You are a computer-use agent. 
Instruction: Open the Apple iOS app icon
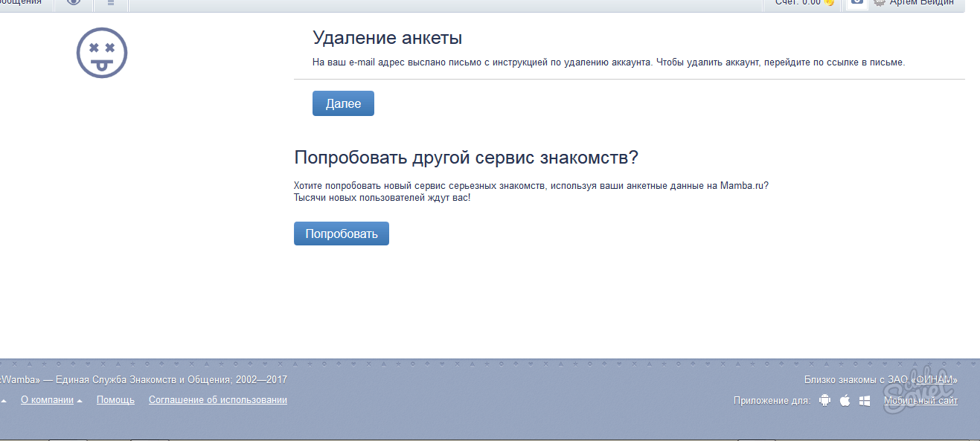[x=845, y=401]
